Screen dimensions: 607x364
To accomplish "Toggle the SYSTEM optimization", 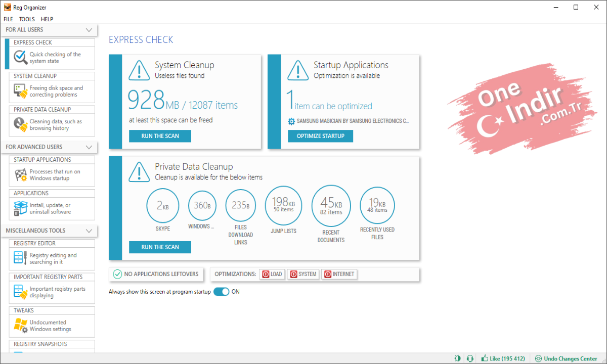I will tap(303, 274).
